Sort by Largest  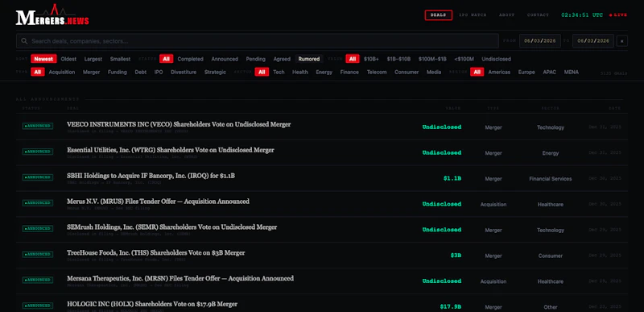93,59
